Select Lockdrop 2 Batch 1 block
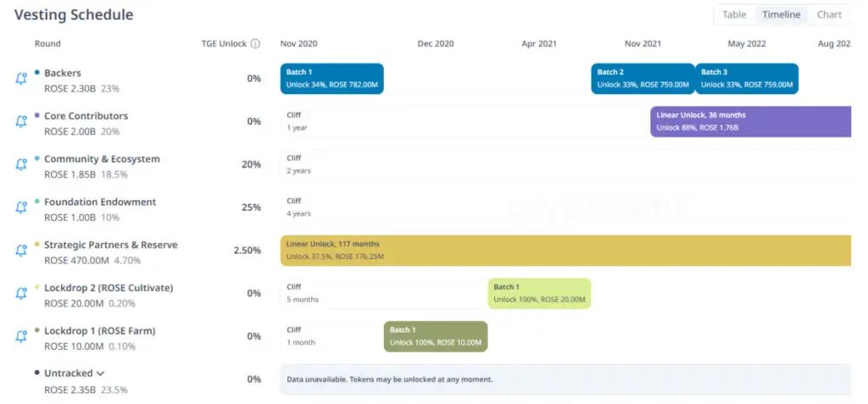This screenshot has height=404, width=868. (x=539, y=293)
